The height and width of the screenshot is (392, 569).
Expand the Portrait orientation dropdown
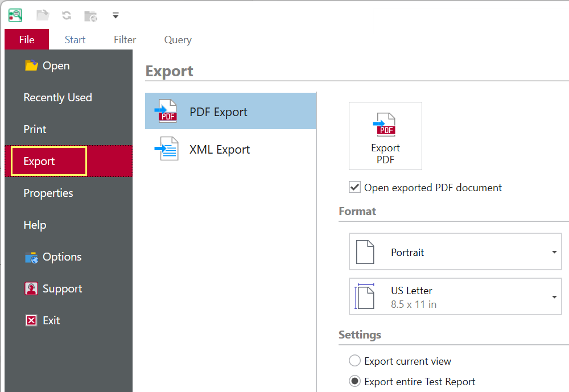pos(554,252)
